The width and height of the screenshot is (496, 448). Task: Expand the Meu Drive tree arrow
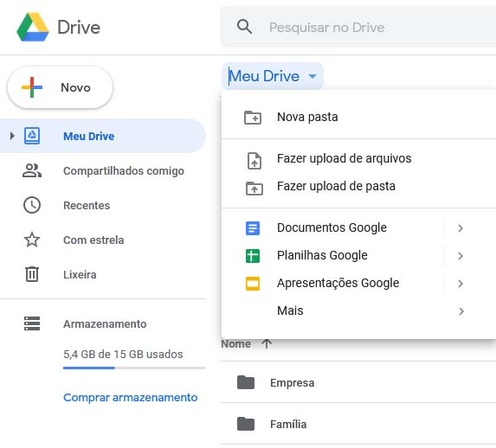tap(12, 136)
